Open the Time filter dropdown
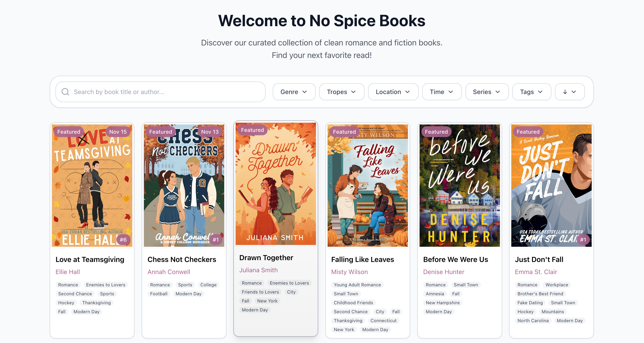644x343 pixels. coord(441,92)
